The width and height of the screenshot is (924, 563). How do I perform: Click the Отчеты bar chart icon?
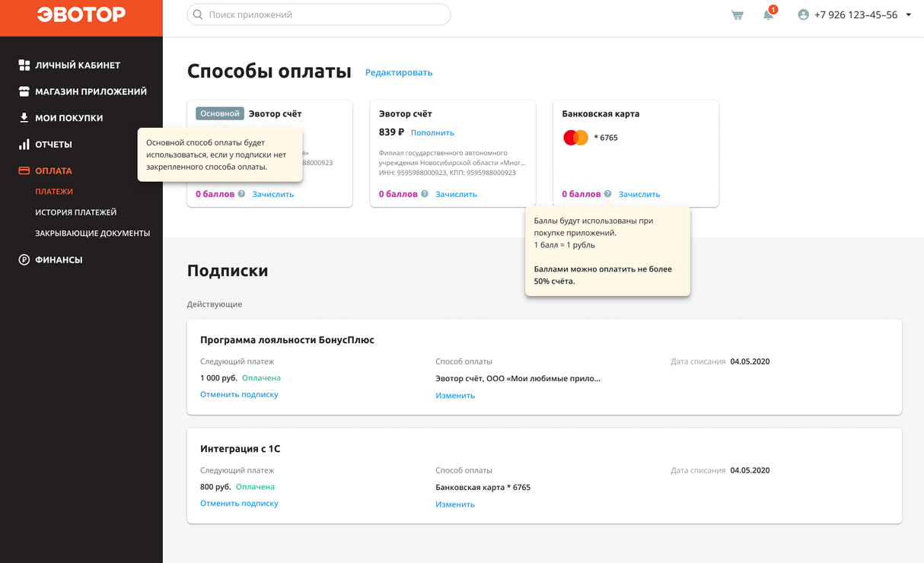pos(24,144)
